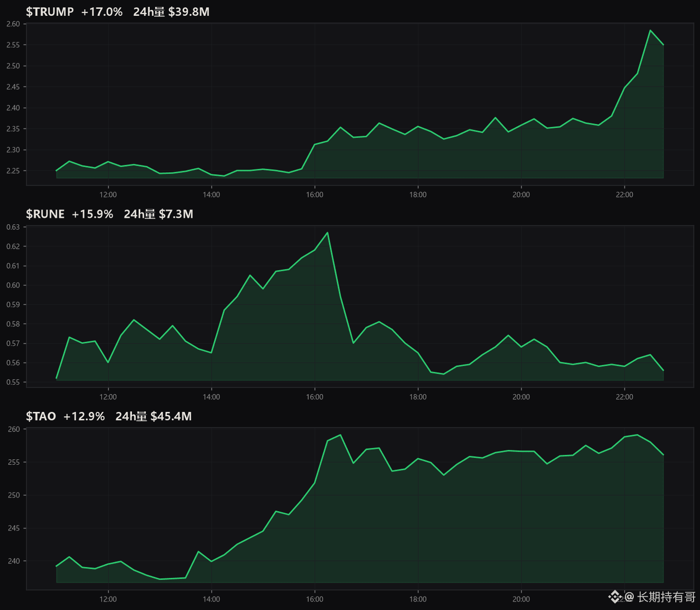Click 16:00 on the $TAO time axis

[315, 599]
